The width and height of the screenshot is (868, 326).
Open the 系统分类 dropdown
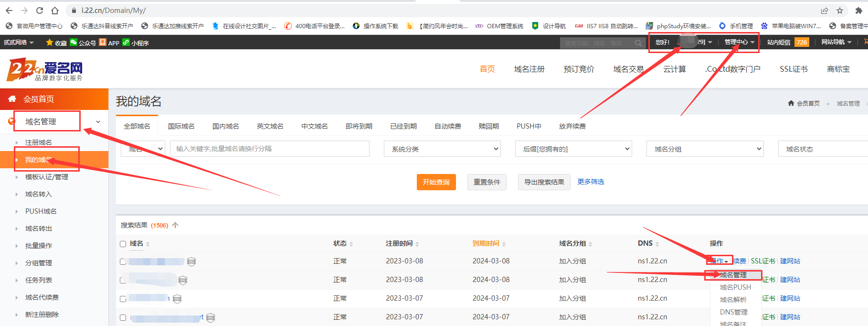pyautogui.click(x=442, y=149)
